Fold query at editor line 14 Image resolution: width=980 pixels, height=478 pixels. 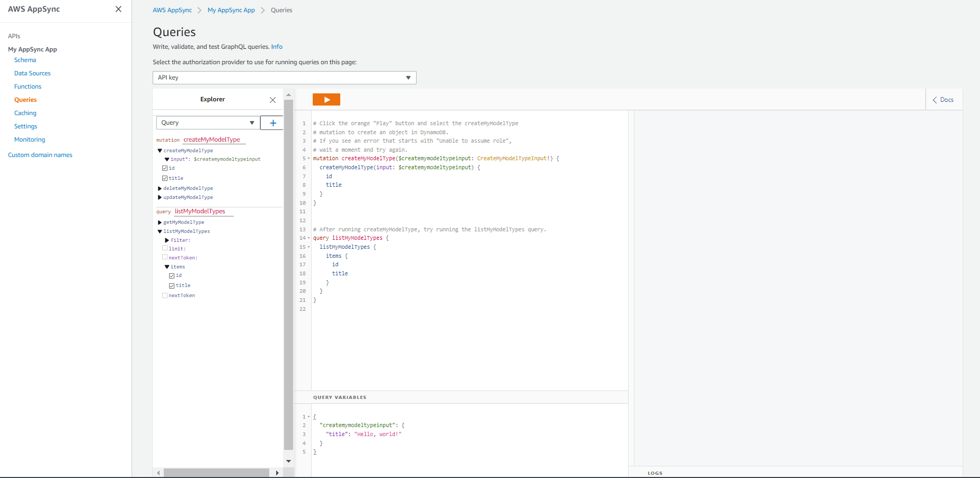(309, 238)
